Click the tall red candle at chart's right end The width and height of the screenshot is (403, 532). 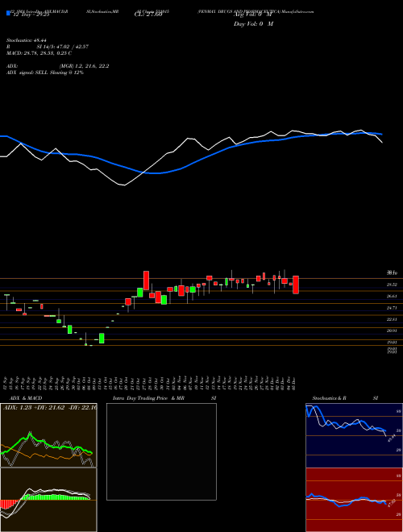pos(296,285)
